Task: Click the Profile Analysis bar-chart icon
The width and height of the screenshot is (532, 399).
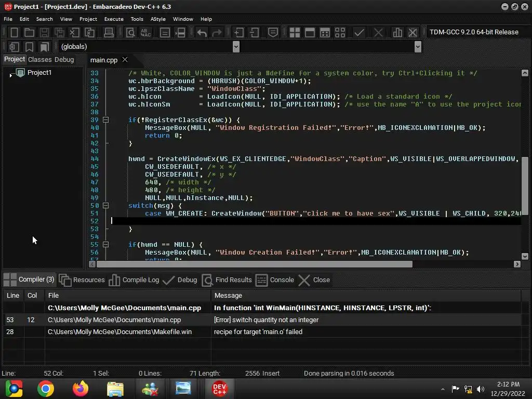Action: (x=397, y=33)
